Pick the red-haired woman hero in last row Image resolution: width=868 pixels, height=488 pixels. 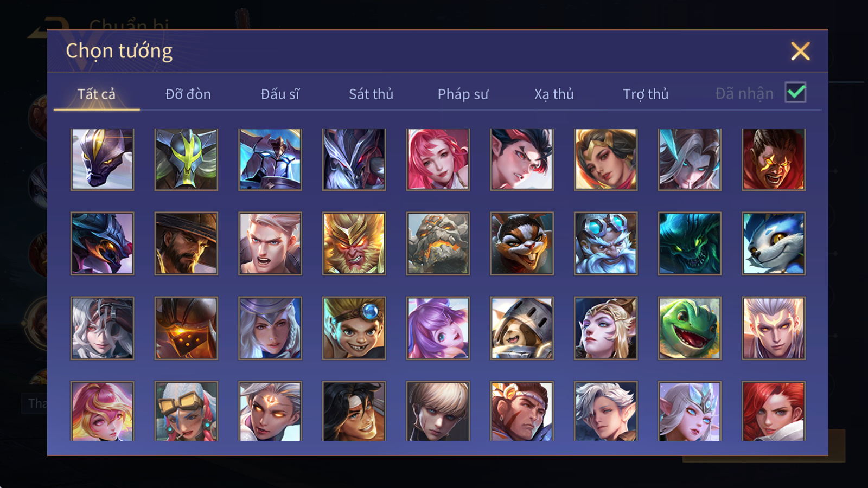[x=774, y=411]
